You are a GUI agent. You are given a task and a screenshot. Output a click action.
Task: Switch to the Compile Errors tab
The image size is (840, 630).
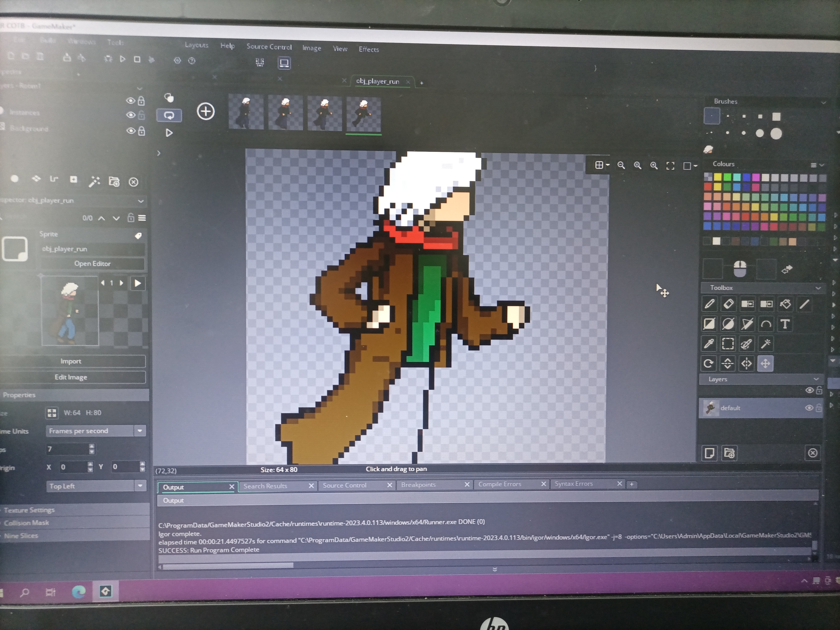pos(500,484)
